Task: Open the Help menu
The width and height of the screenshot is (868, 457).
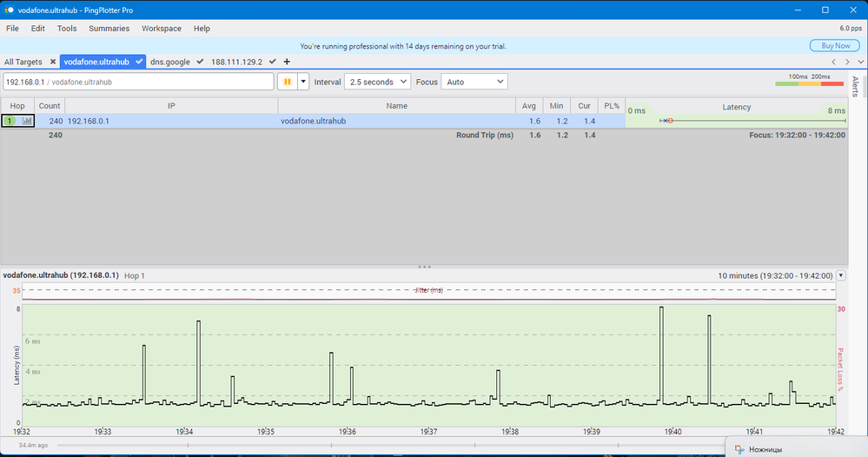Action: click(x=202, y=28)
